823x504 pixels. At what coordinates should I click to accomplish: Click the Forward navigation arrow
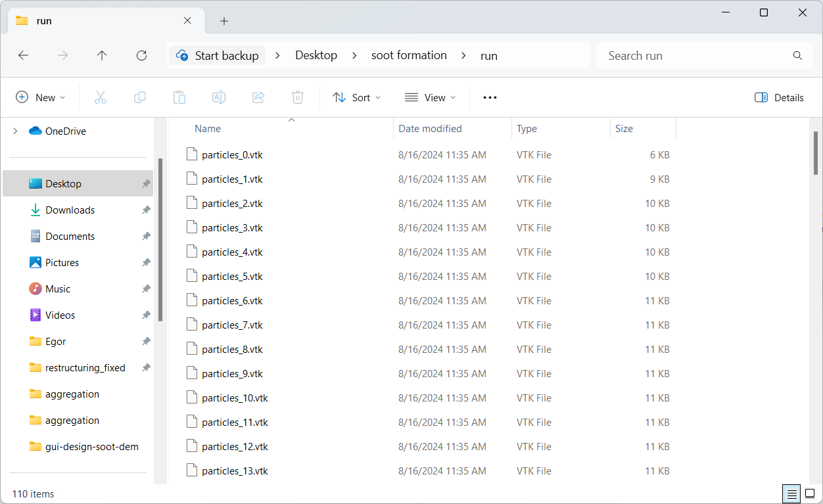point(62,56)
